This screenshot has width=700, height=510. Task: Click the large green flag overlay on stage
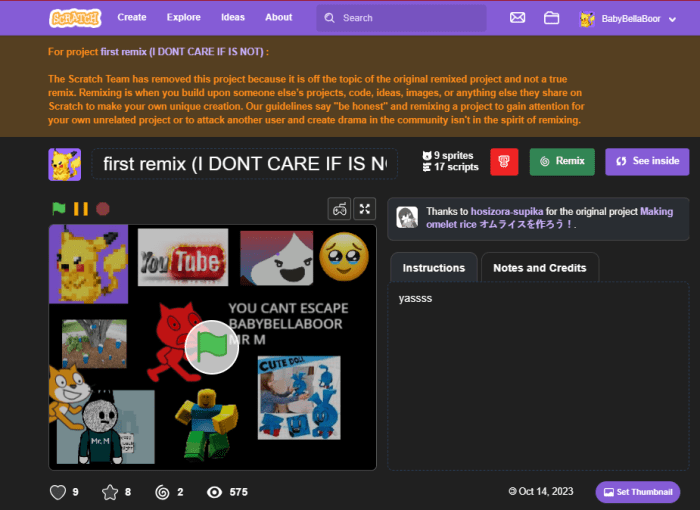coord(212,347)
